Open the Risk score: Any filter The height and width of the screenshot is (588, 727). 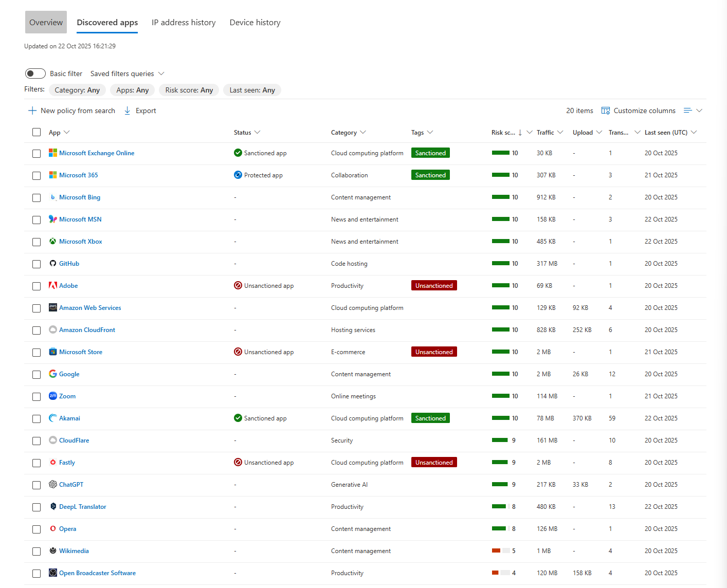point(189,90)
